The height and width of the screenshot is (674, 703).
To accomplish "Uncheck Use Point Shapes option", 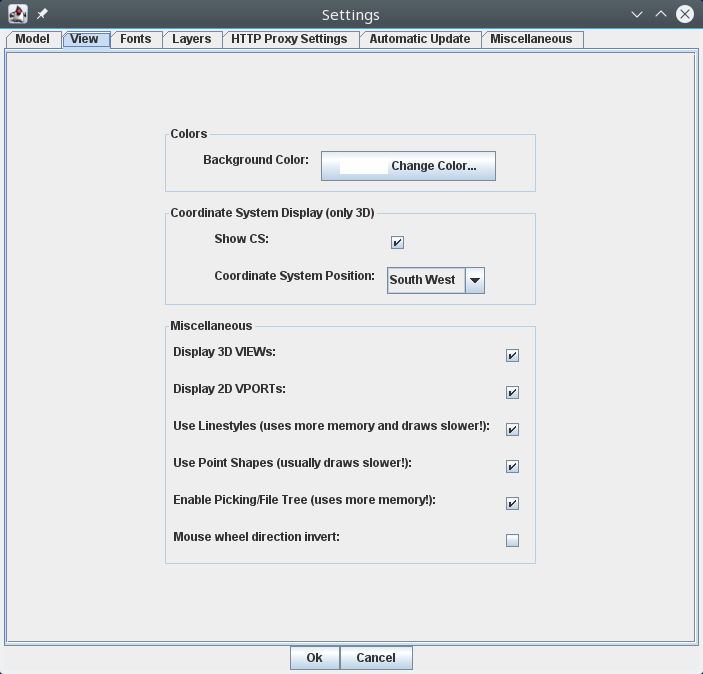I will coord(512,467).
